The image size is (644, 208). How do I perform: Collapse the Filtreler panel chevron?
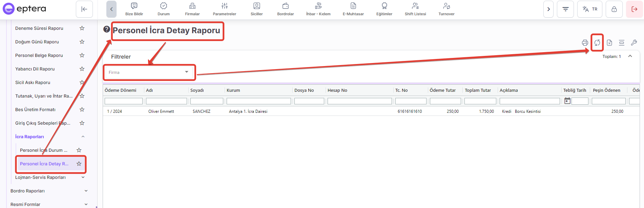point(630,56)
